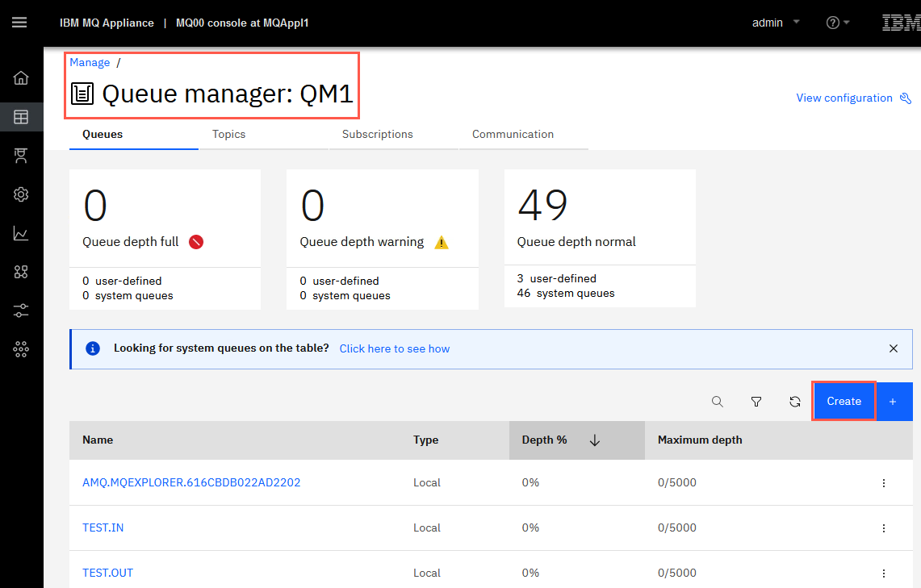Open the help question mark menu
The image size is (921, 588).
(x=838, y=23)
